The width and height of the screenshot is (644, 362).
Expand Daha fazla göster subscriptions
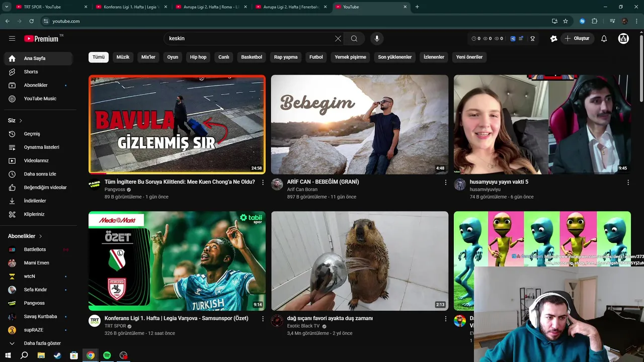coord(38,343)
